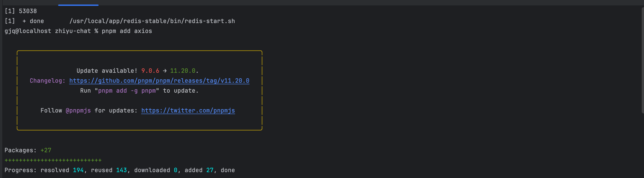Click the purple "Changelog:" label
The width and height of the screenshot is (644, 178).
coord(48,81)
